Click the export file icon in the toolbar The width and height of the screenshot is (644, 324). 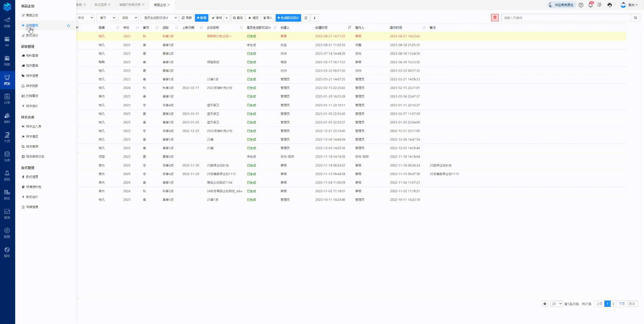306,18
